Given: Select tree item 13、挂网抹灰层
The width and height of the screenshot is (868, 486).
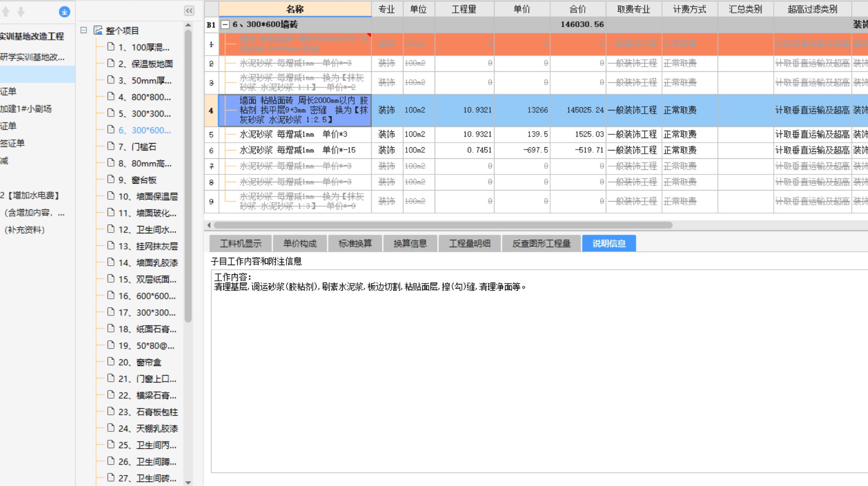Looking at the screenshot, I should pyautogui.click(x=148, y=246).
